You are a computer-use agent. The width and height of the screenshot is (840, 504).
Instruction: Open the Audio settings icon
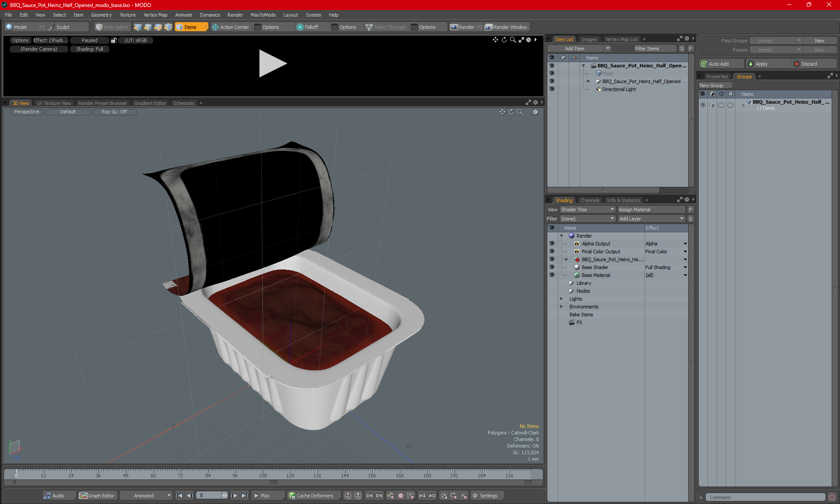click(47, 496)
